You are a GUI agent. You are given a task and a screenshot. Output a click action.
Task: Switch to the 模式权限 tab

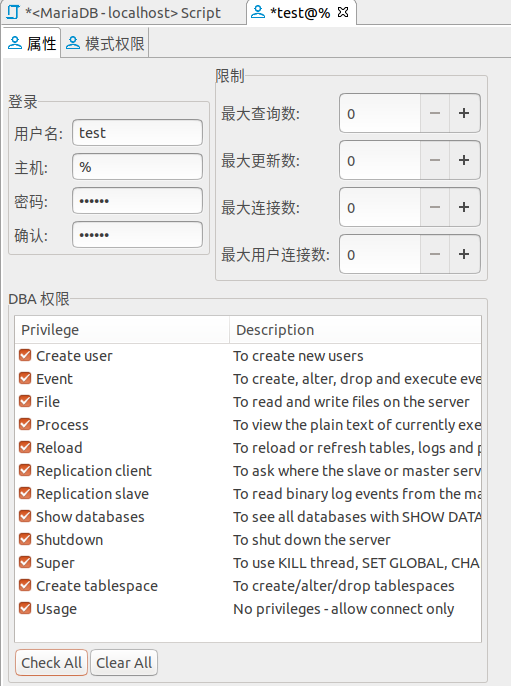point(105,43)
